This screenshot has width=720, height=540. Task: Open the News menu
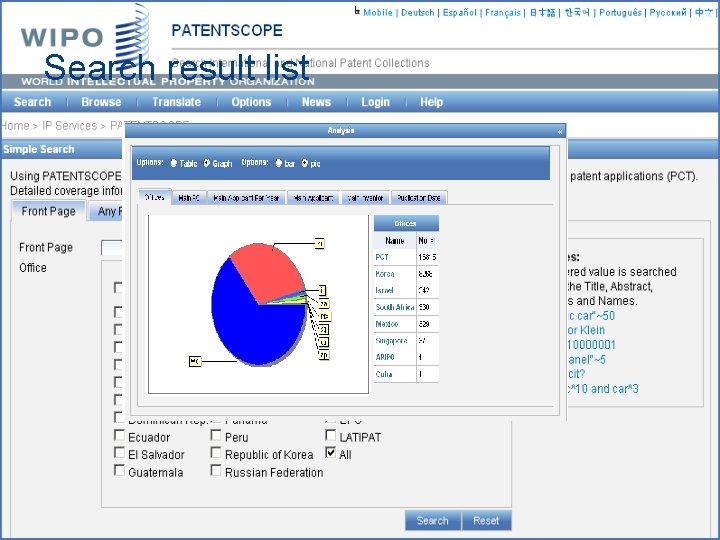(316, 102)
